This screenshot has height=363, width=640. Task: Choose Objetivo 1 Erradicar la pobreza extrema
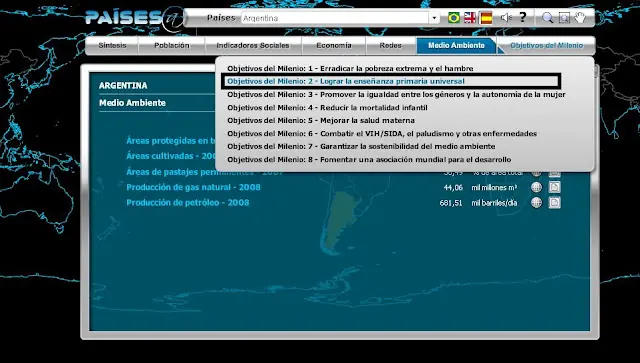point(350,69)
